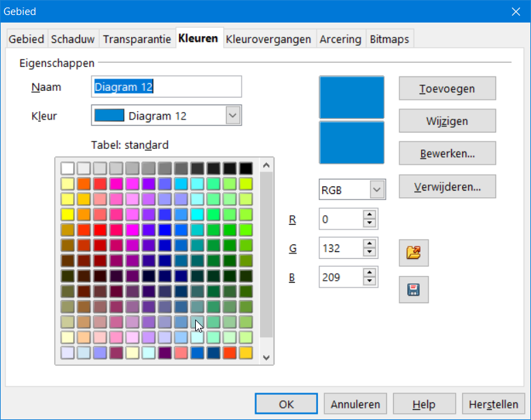Screen dimensions: 531x420
Task: Pick the orange-red swatch in the bottom row
Action: [x=229, y=352]
